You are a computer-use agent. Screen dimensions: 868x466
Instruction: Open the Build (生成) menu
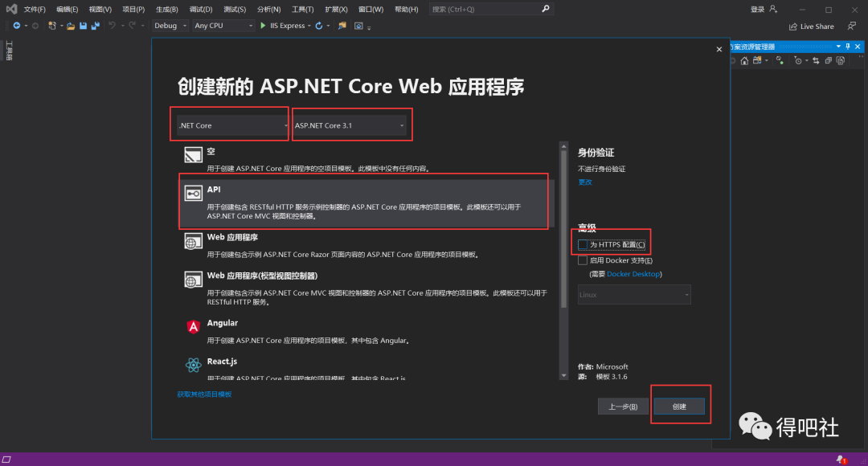166,10
